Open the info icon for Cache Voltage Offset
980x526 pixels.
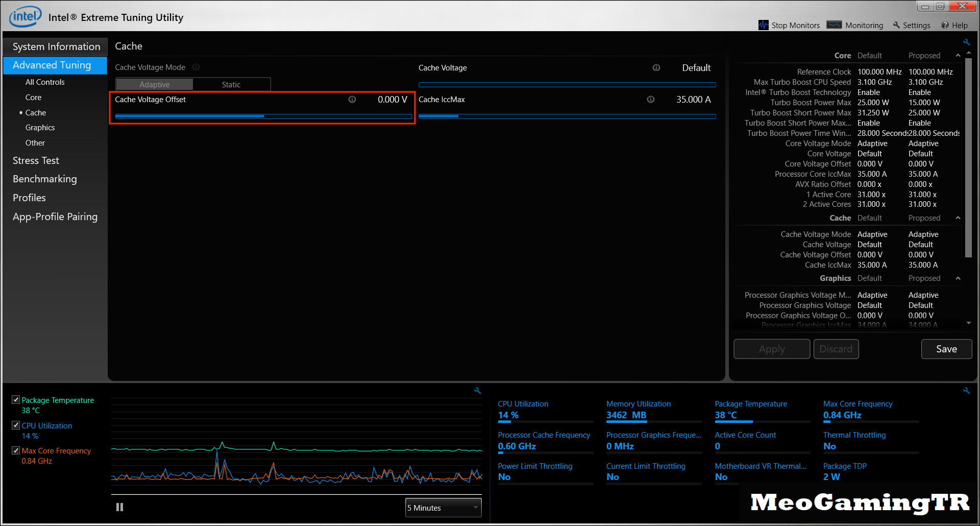352,99
